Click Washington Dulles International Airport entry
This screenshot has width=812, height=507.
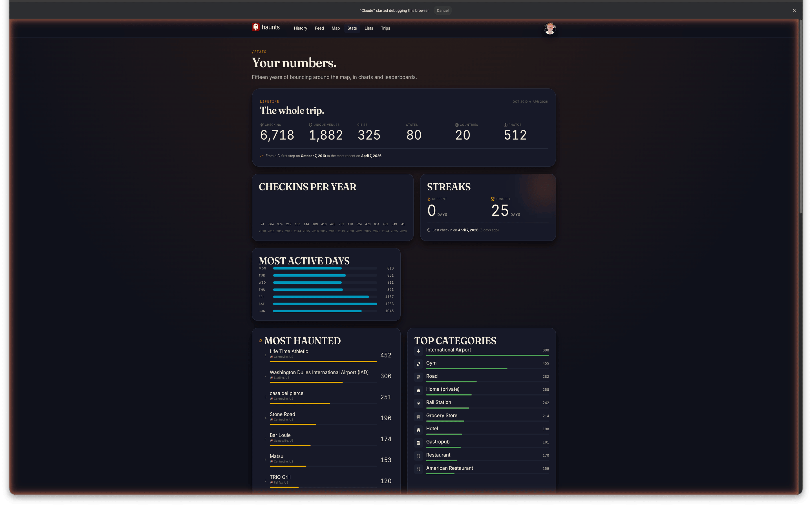[319, 372]
